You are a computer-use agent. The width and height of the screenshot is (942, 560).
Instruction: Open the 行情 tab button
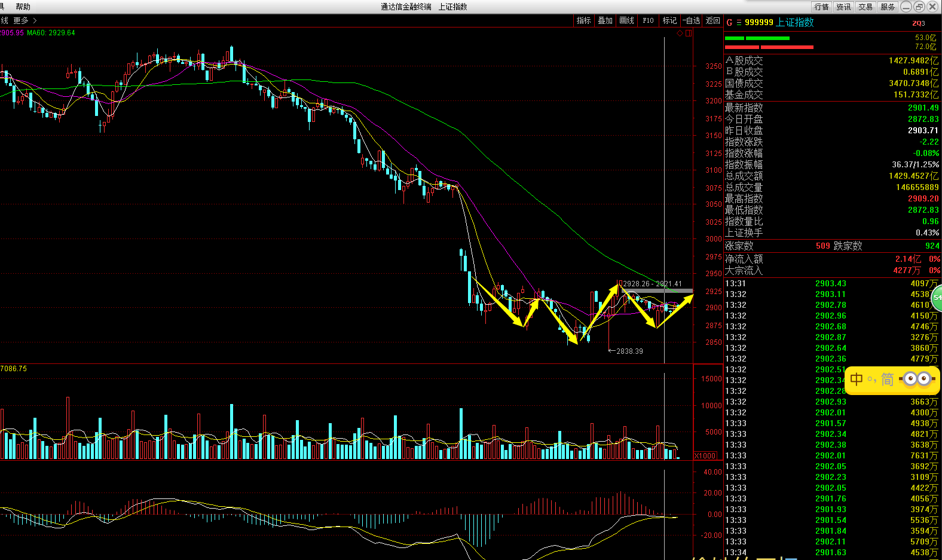click(822, 7)
